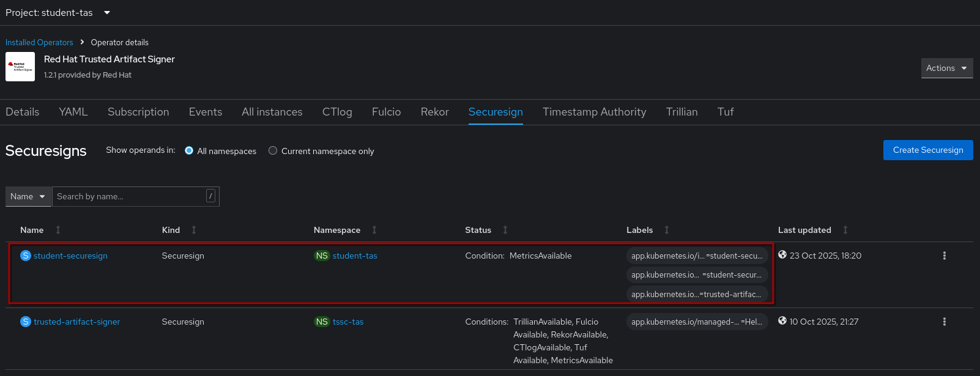The height and width of the screenshot is (376, 980).
Task: Click the slash shortcut icon in search box
Action: pos(210,196)
